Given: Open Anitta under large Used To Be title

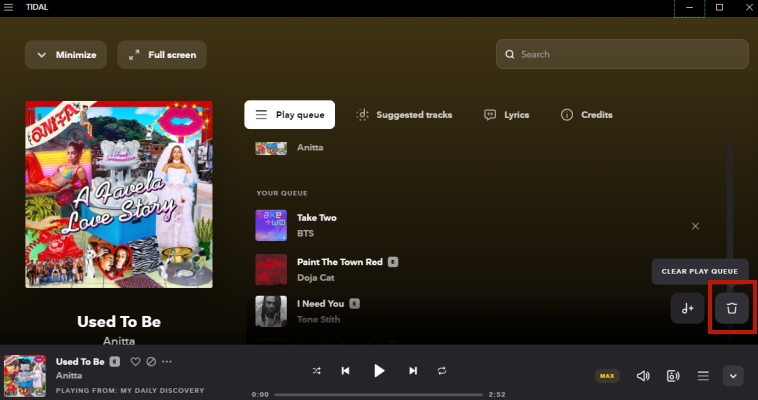Looking at the screenshot, I should click(x=119, y=341).
